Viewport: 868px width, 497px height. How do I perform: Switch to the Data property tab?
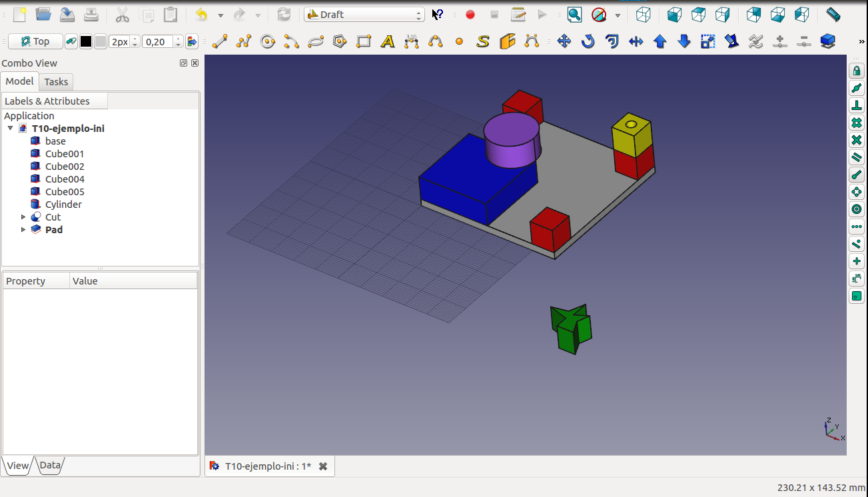[x=50, y=465]
